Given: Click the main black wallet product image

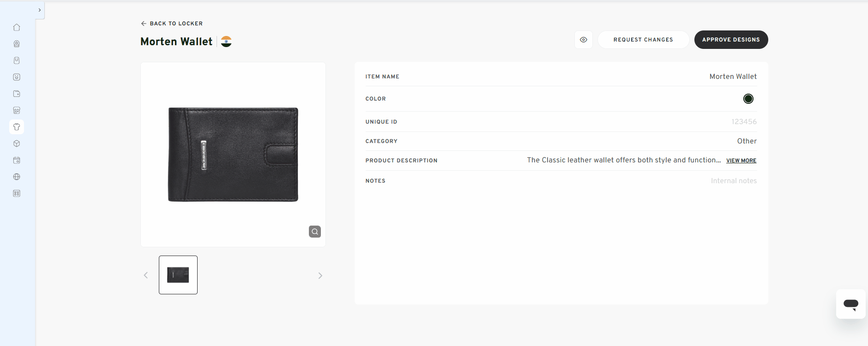Looking at the screenshot, I should (x=233, y=155).
